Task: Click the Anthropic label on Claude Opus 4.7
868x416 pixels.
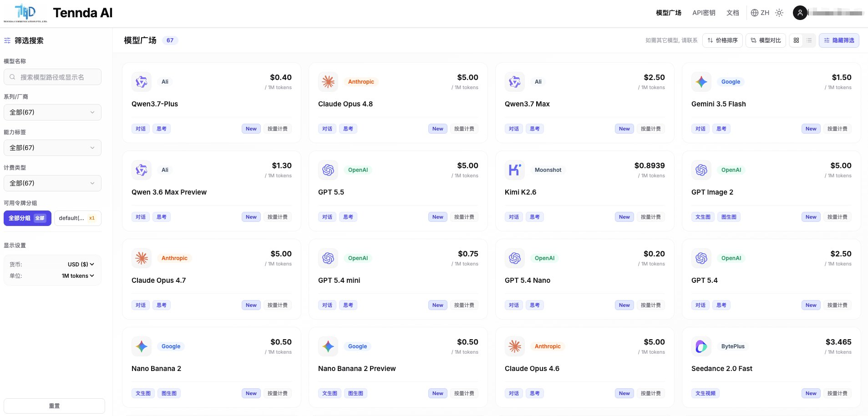Action: (x=174, y=258)
